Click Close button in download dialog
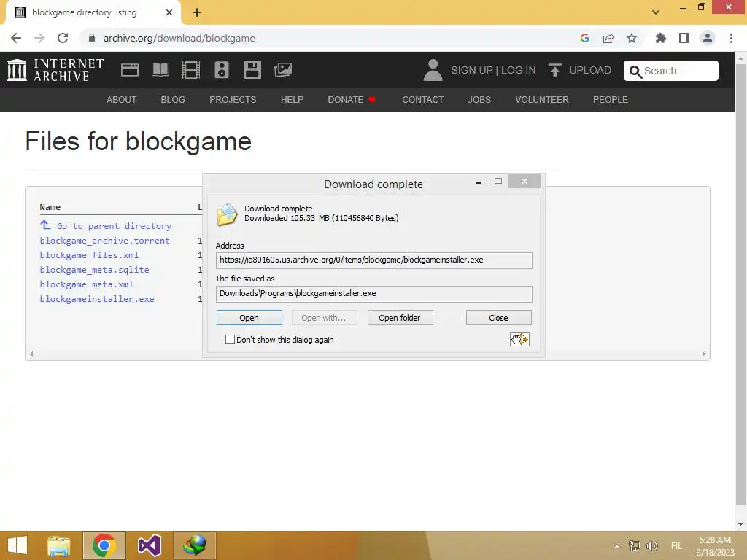747x560 pixels. click(x=498, y=318)
